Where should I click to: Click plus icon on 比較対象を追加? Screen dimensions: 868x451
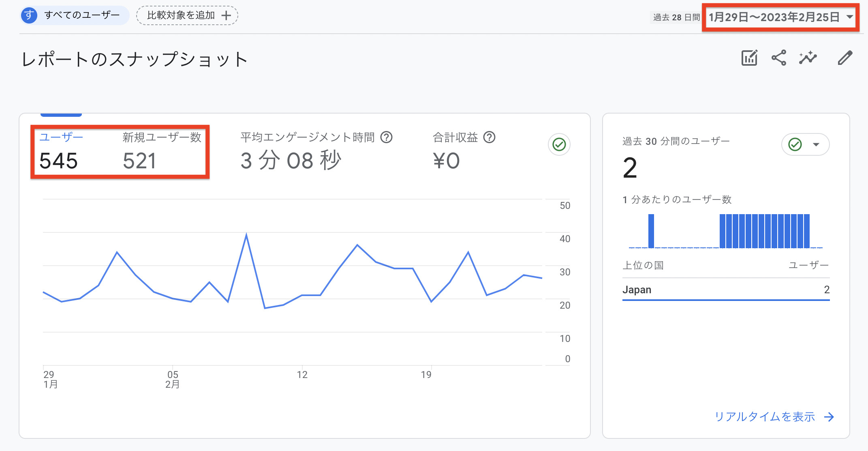click(x=226, y=16)
